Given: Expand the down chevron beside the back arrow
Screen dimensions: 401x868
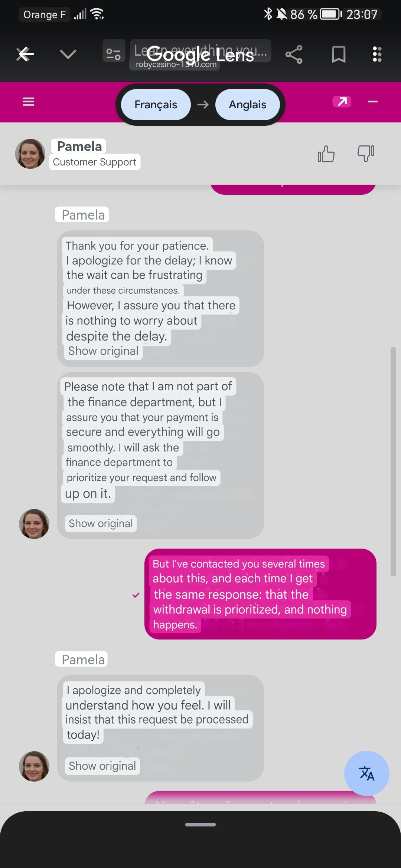Looking at the screenshot, I should pyautogui.click(x=68, y=55).
